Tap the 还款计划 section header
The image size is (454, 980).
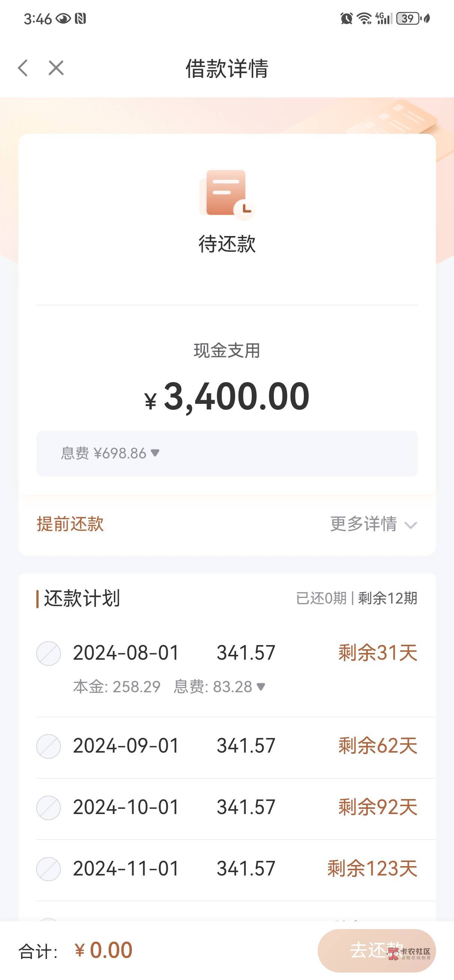click(x=81, y=598)
